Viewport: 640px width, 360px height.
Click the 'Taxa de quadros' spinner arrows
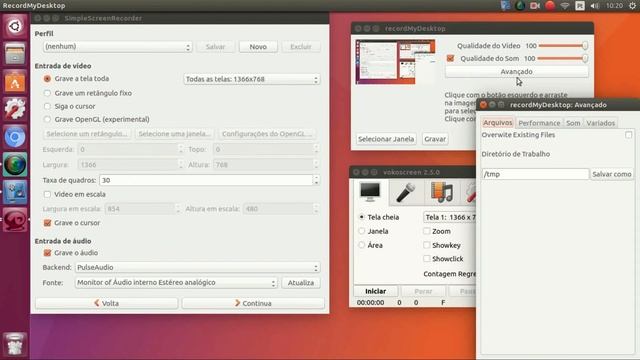tap(316, 180)
